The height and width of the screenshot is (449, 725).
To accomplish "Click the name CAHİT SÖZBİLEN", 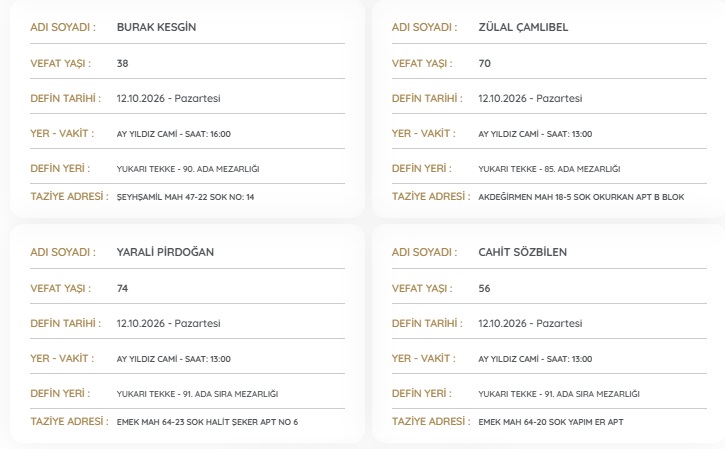I will click(x=522, y=252).
